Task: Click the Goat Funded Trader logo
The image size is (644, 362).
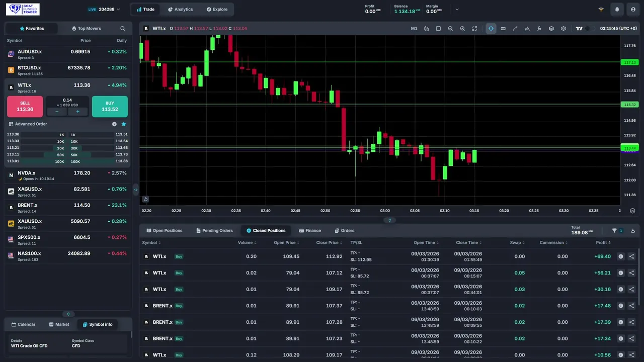Action: (x=23, y=9)
